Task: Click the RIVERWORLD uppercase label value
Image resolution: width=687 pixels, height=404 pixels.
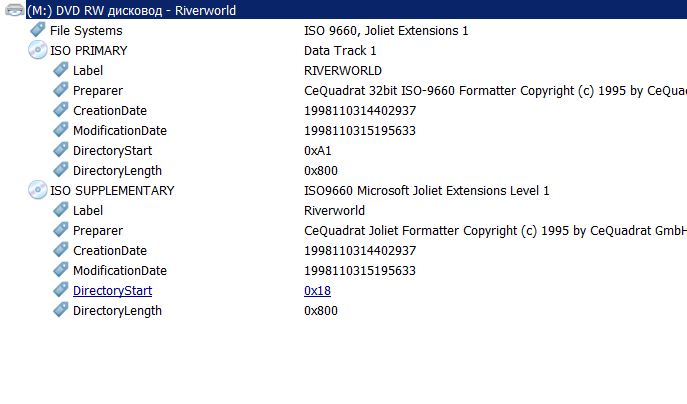Action: (343, 71)
